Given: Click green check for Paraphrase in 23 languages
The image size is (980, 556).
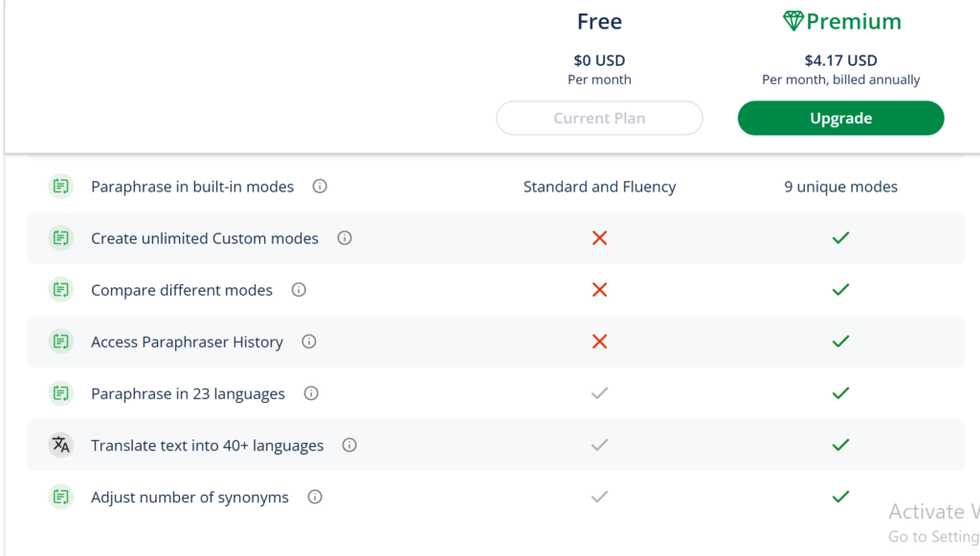Looking at the screenshot, I should point(840,393).
